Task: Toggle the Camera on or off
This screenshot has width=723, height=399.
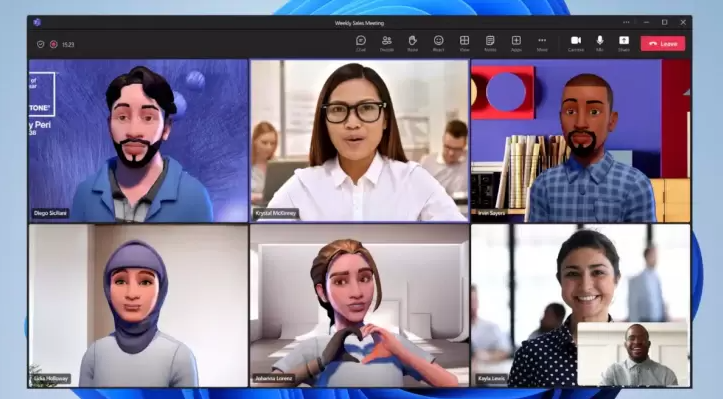Action: (576, 44)
